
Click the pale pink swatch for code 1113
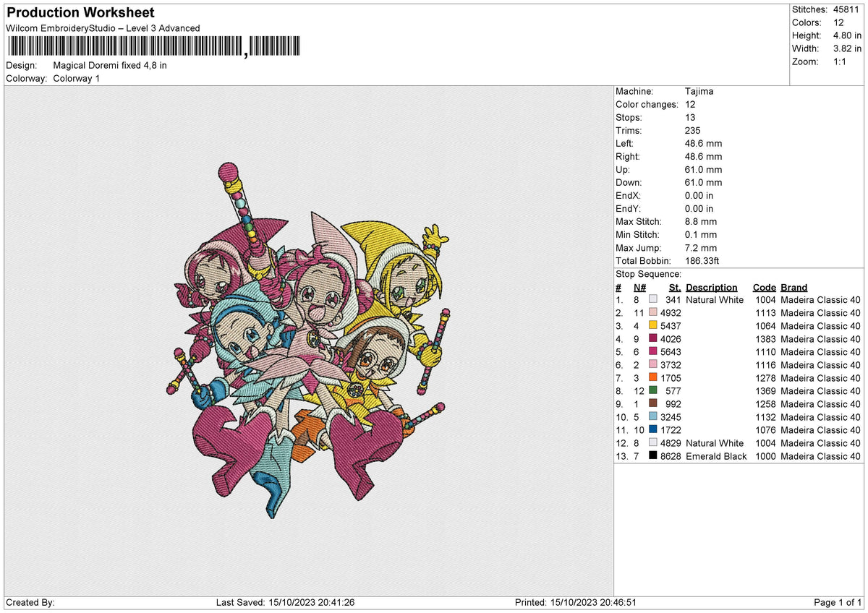653,313
